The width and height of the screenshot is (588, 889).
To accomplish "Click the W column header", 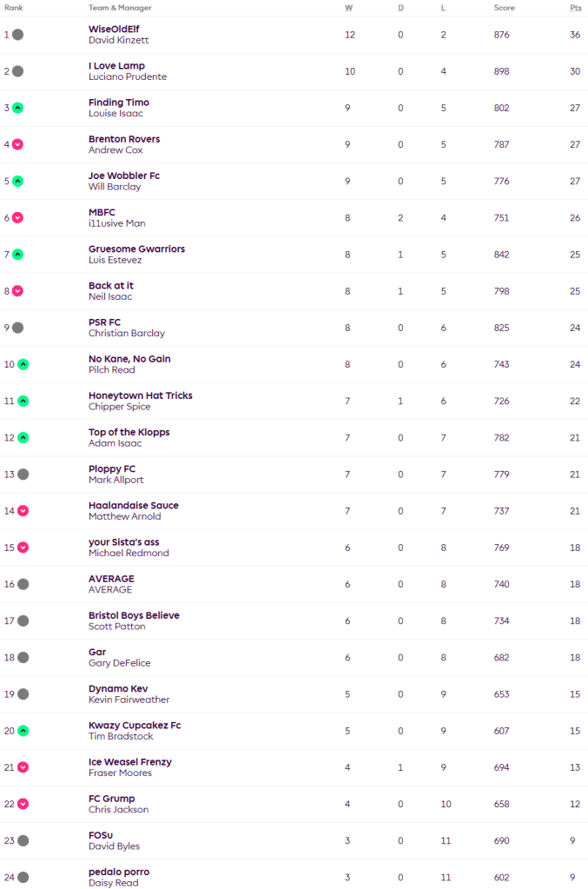I will (348, 8).
